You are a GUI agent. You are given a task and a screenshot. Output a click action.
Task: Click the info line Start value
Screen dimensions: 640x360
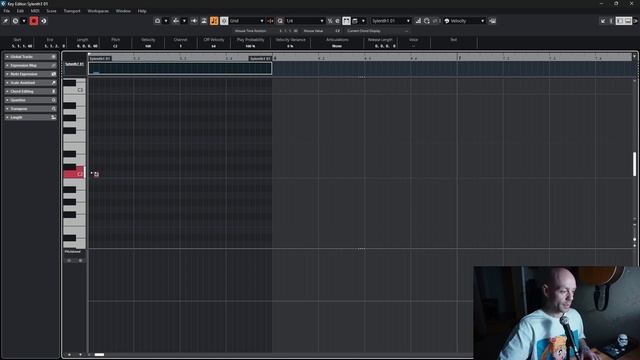coord(22,46)
